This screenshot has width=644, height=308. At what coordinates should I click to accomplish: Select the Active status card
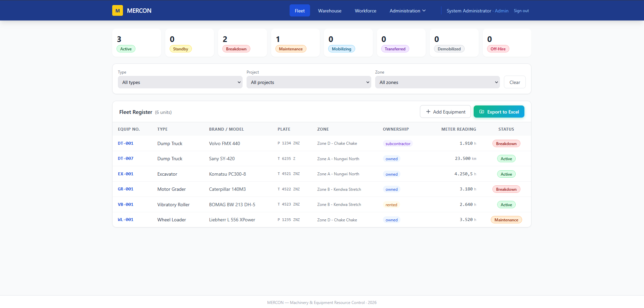pyautogui.click(x=137, y=43)
